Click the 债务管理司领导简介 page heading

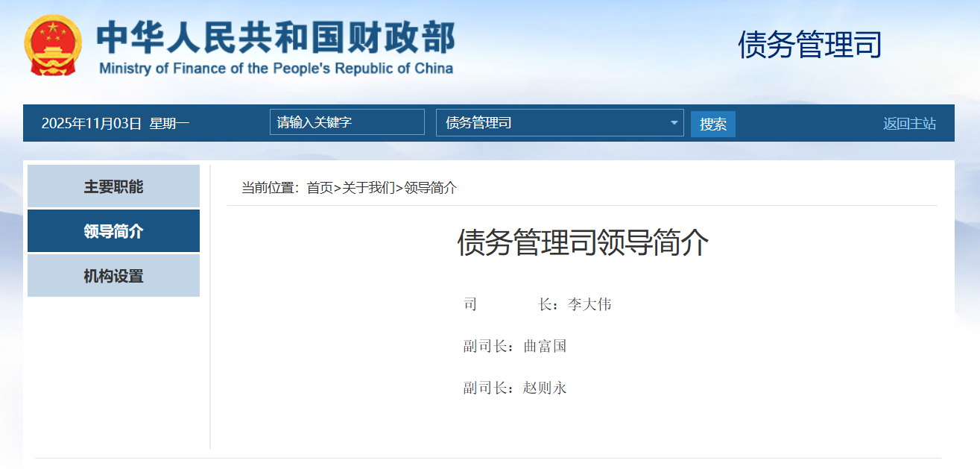pyautogui.click(x=582, y=243)
